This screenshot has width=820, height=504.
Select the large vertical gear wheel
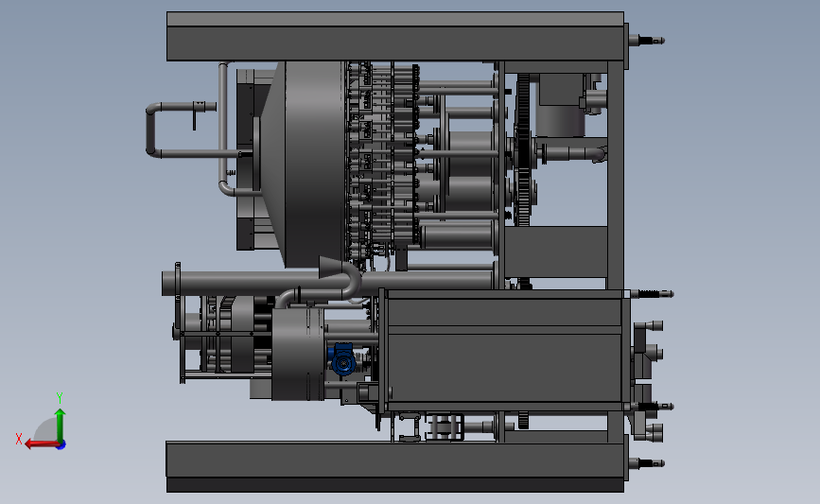point(522,150)
